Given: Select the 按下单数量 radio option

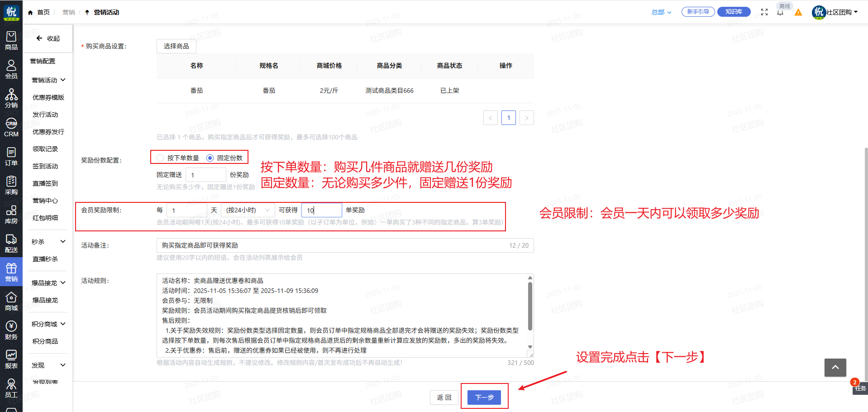Looking at the screenshot, I should pyautogui.click(x=160, y=158).
